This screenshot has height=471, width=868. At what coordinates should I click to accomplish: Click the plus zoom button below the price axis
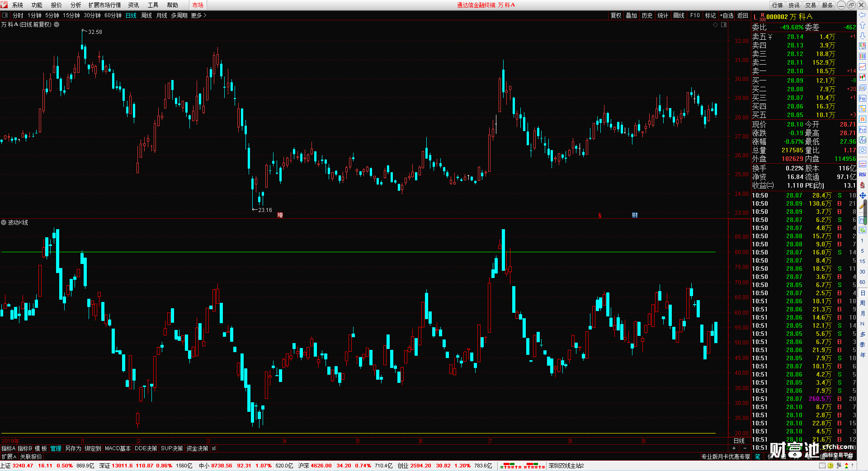click(734, 448)
